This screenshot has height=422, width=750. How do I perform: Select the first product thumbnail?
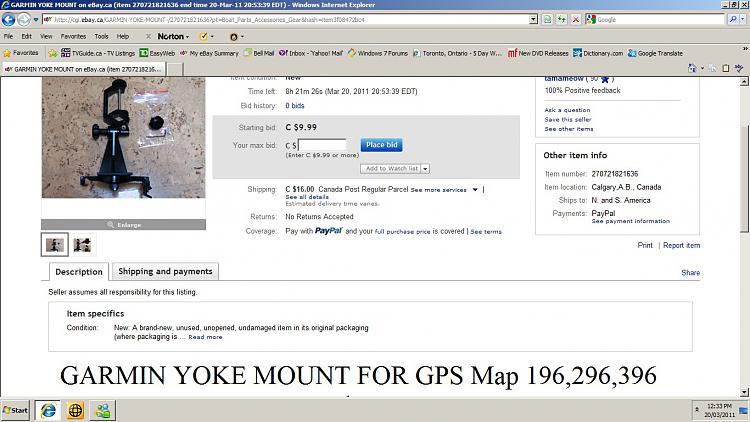pyautogui.click(x=55, y=244)
